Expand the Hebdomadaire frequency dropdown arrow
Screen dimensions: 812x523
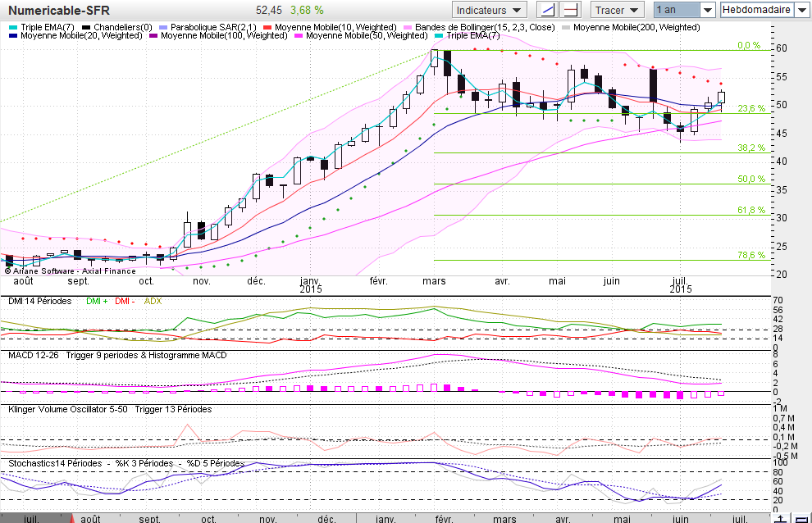coord(801,10)
